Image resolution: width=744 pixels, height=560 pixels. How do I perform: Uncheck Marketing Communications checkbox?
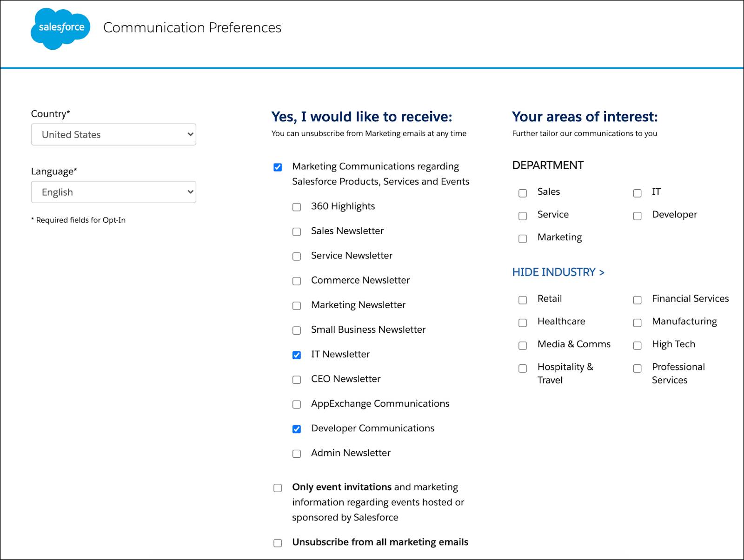point(278,167)
